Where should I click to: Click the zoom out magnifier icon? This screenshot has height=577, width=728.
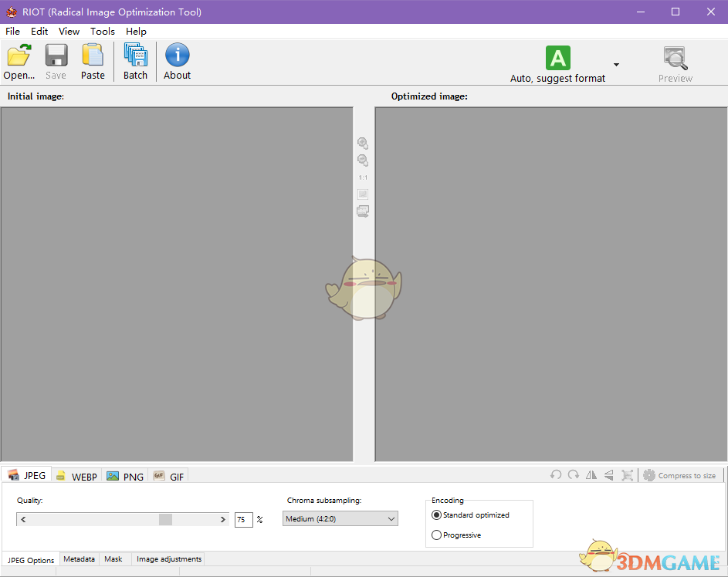point(362,160)
